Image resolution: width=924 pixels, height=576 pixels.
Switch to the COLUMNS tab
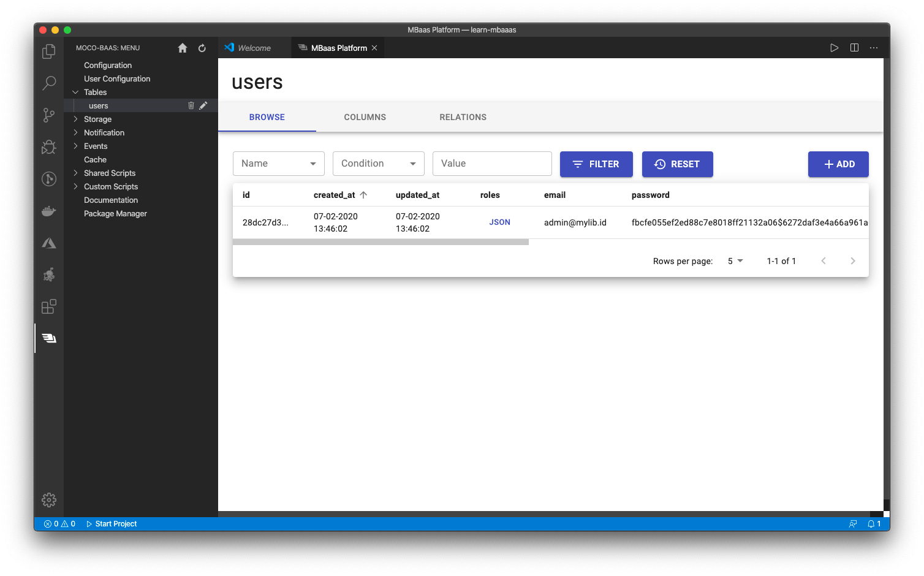click(365, 117)
